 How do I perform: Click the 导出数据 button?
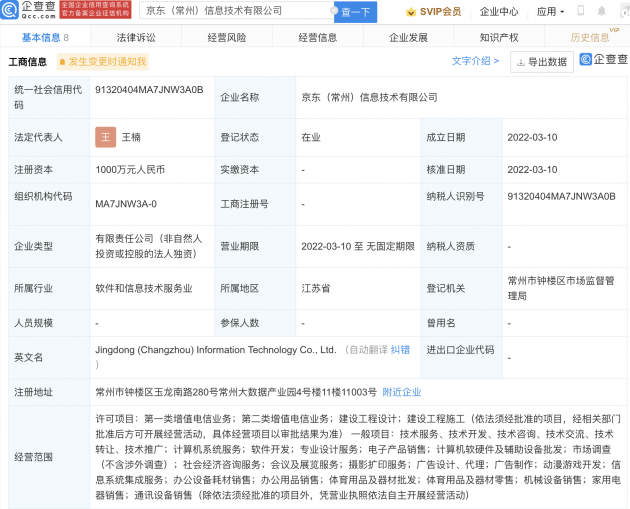542,62
